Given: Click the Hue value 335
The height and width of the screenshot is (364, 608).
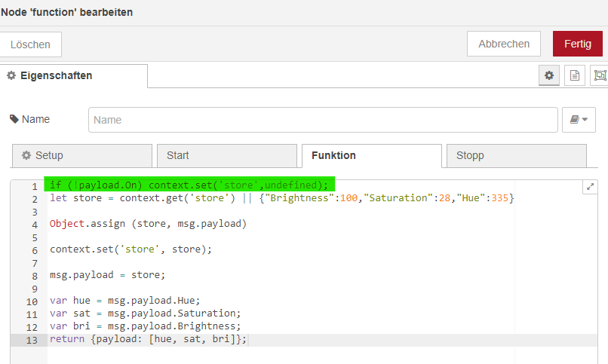Looking at the screenshot, I should pyautogui.click(x=500, y=198).
